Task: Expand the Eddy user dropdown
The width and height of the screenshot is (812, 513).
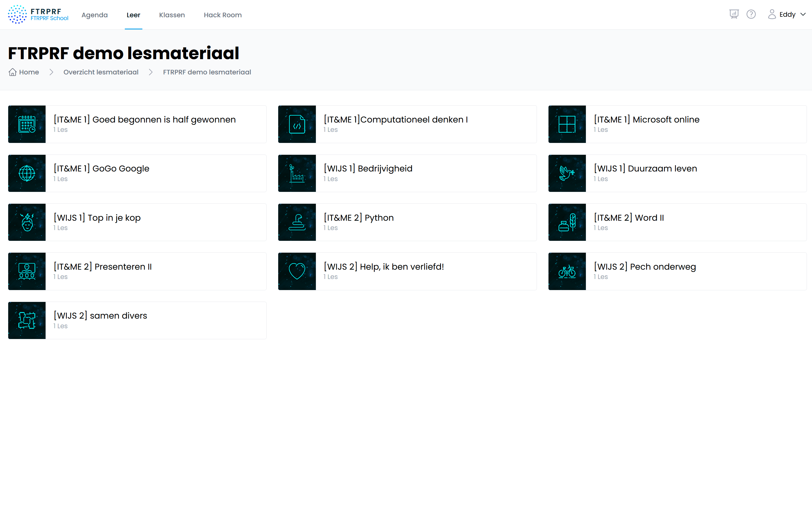Action: (x=787, y=14)
